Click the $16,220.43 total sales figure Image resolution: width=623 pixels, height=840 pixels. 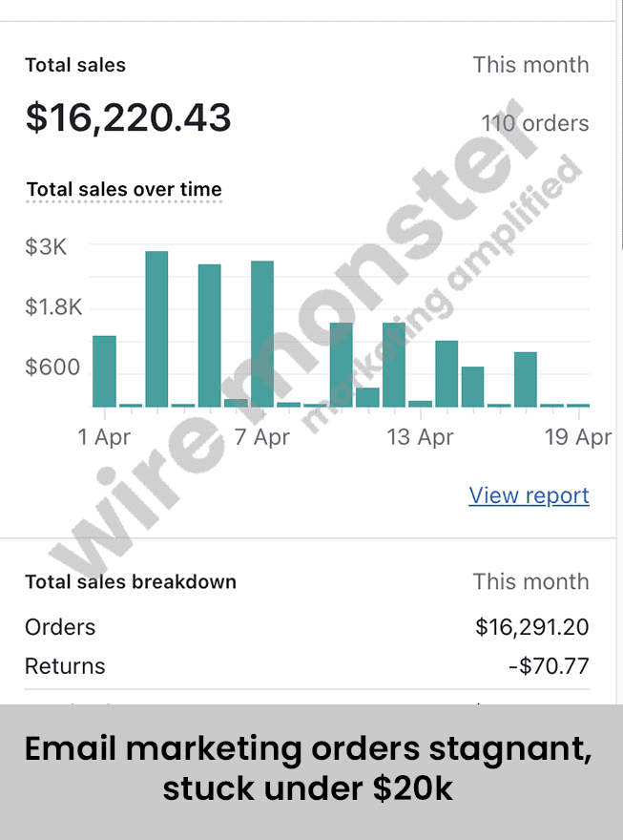click(x=129, y=117)
